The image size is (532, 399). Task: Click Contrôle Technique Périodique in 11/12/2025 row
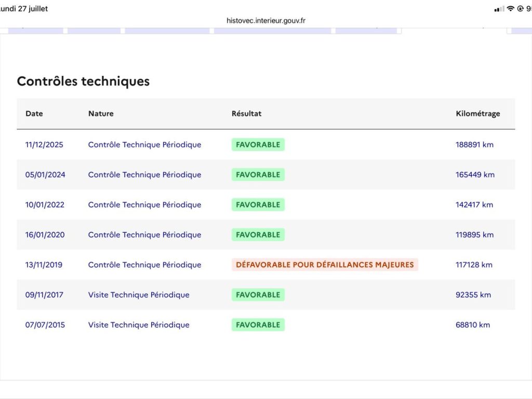click(x=144, y=145)
